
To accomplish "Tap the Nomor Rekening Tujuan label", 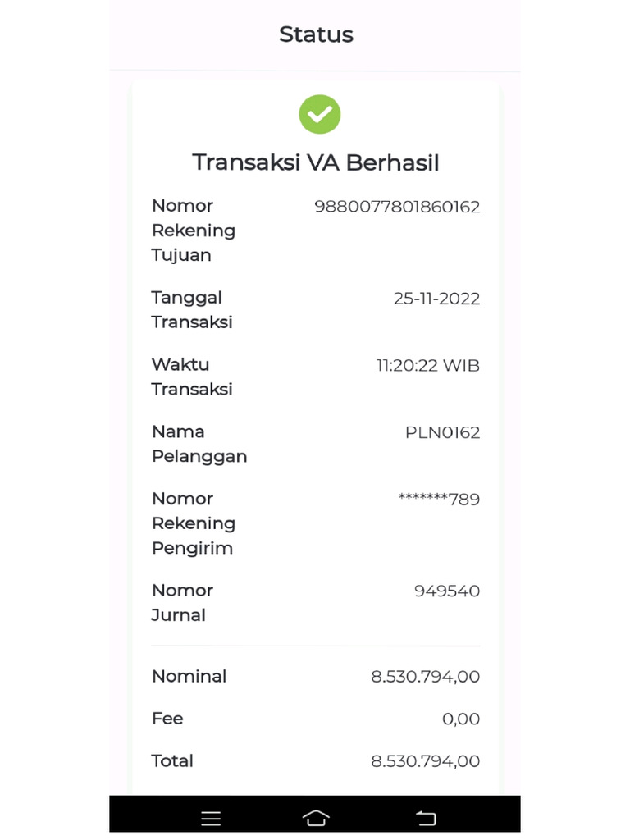I will (194, 231).
